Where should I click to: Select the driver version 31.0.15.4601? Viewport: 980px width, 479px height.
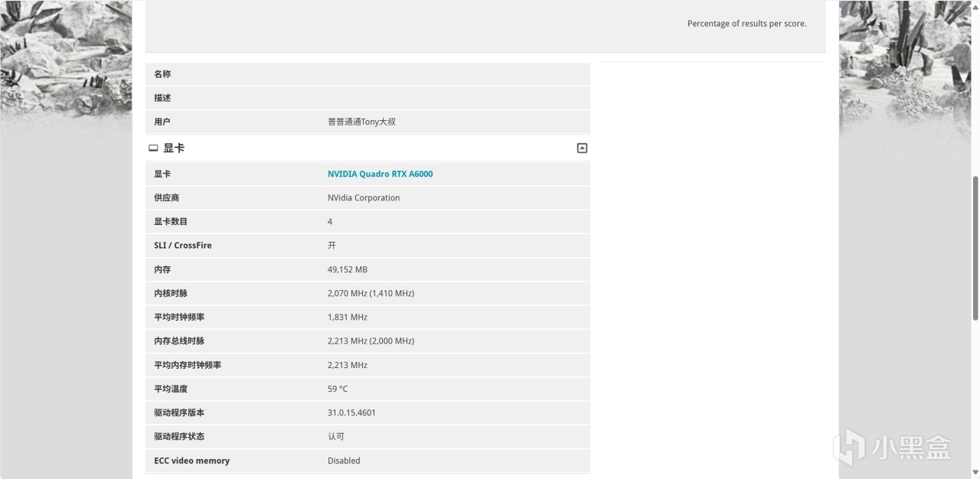pyautogui.click(x=351, y=412)
